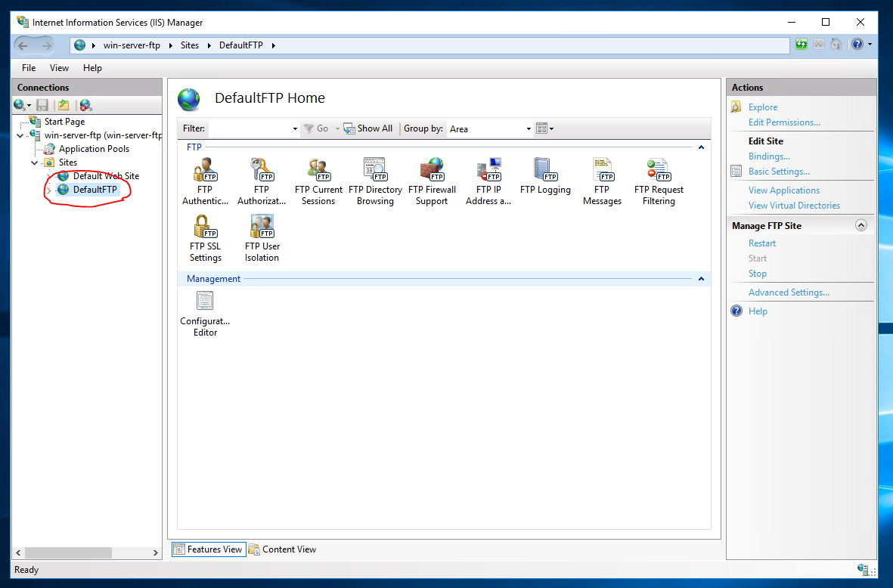The image size is (893, 588).
Task: Open FTP Messages feature
Action: pyautogui.click(x=602, y=181)
